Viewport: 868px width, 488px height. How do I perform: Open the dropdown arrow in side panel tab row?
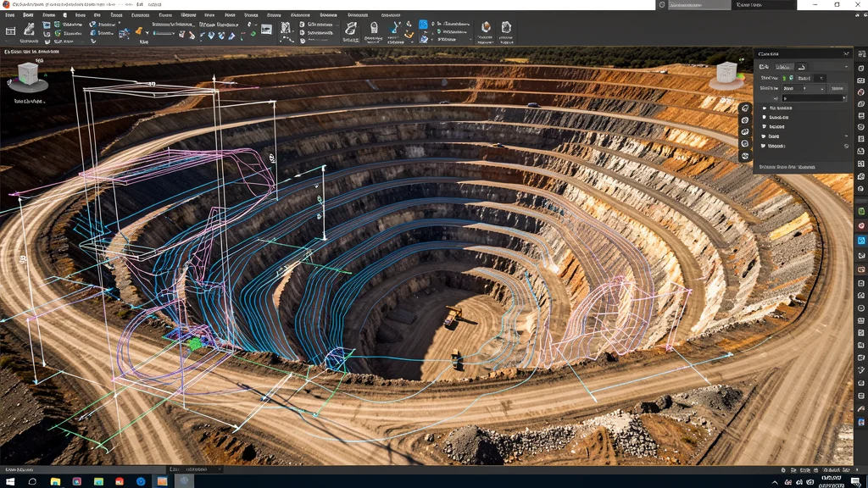(846, 67)
